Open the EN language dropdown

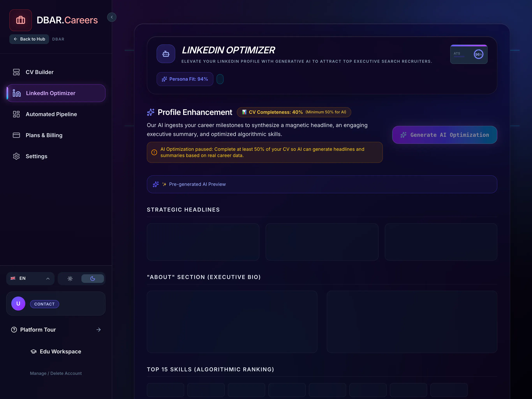click(x=30, y=278)
